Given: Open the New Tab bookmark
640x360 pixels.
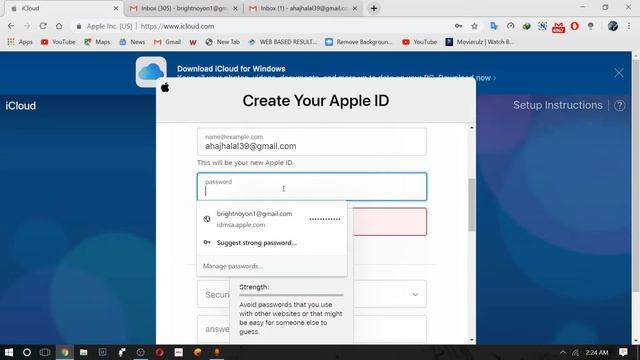Looking at the screenshot, I should pyautogui.click(x=222, y=42).
